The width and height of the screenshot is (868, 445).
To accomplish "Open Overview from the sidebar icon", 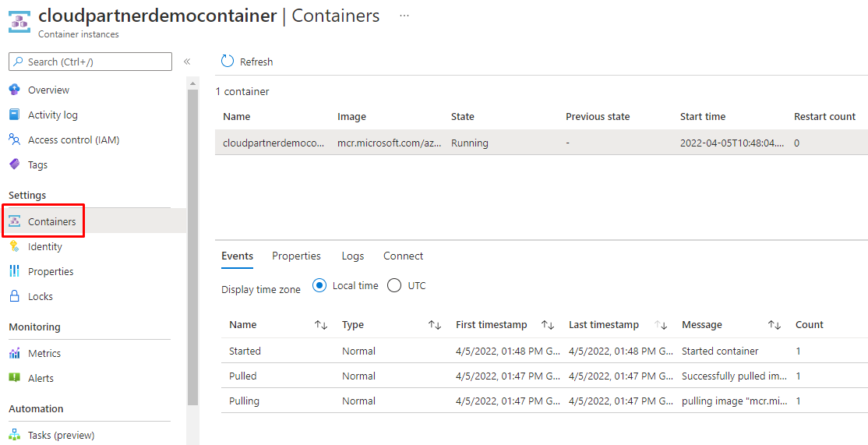I will click(x=15, y=90).
